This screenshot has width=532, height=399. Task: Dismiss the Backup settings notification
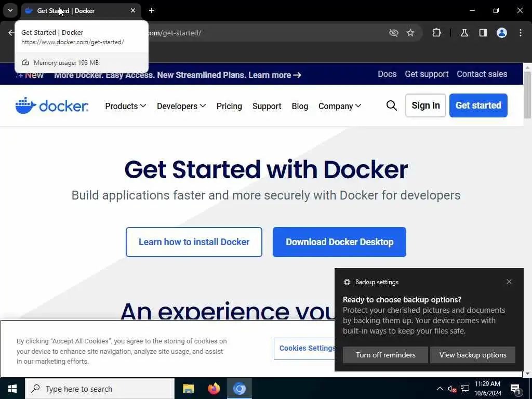pyautogui.click(x=509, y=282)
